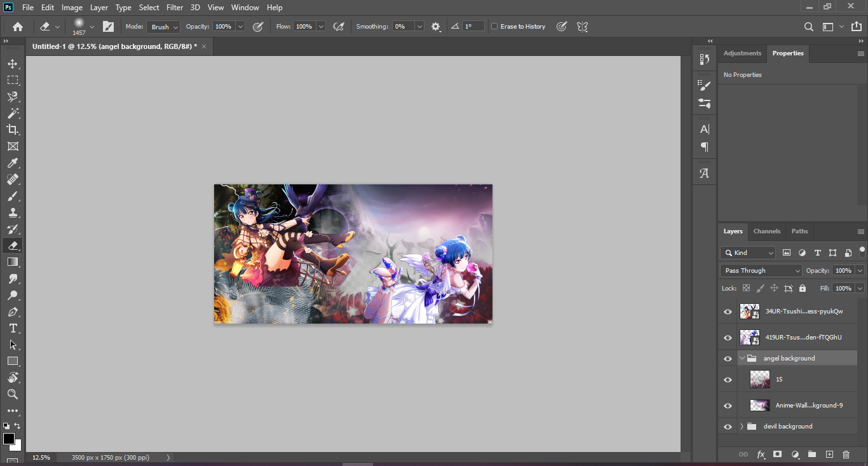Toggle airbrush build-up icon
868x466 pixels.
click(339, 27)
